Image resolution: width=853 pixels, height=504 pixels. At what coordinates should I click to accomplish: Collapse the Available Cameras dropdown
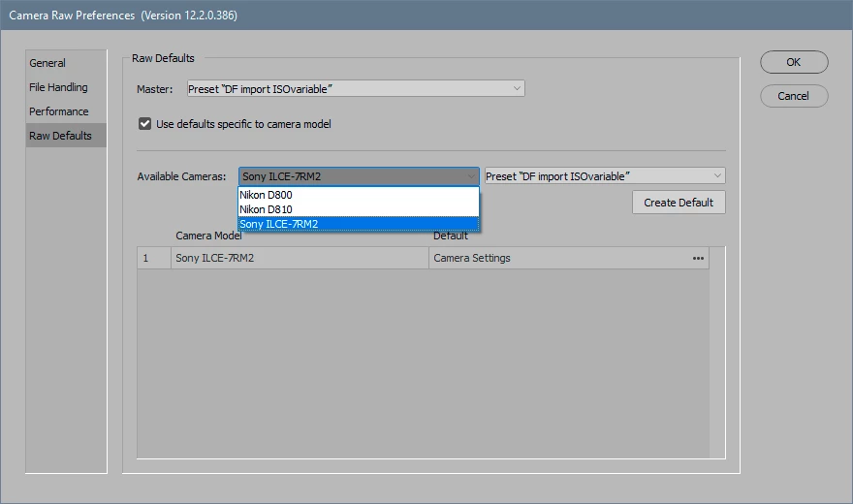(x=359, y=176)
